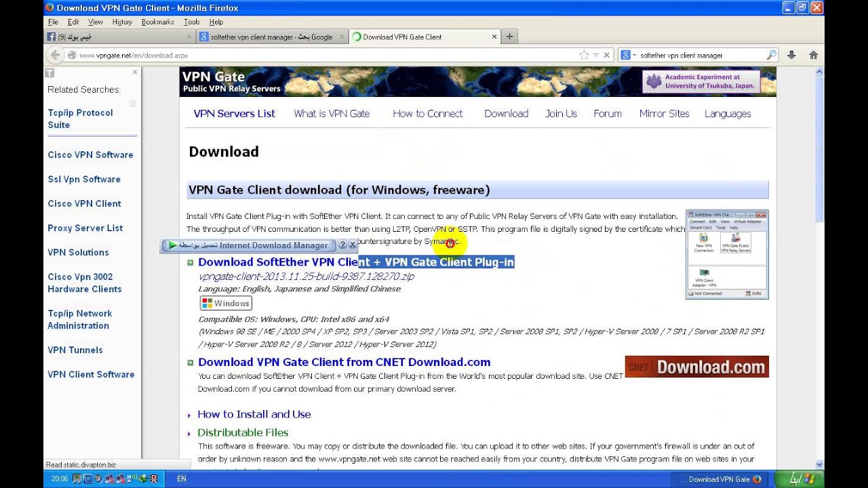
Task: Click the Windows logo button
Action: pyautogui.click(x=226, y=303)
